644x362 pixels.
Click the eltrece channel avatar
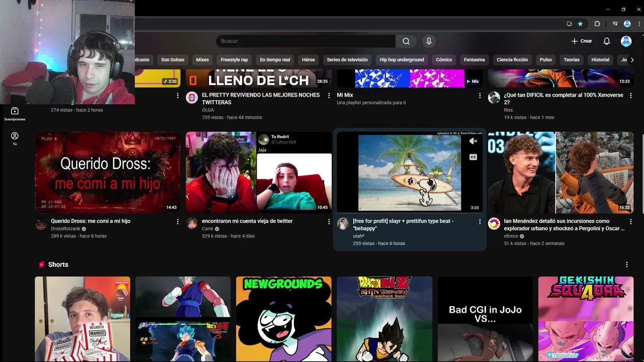[494, 224]
